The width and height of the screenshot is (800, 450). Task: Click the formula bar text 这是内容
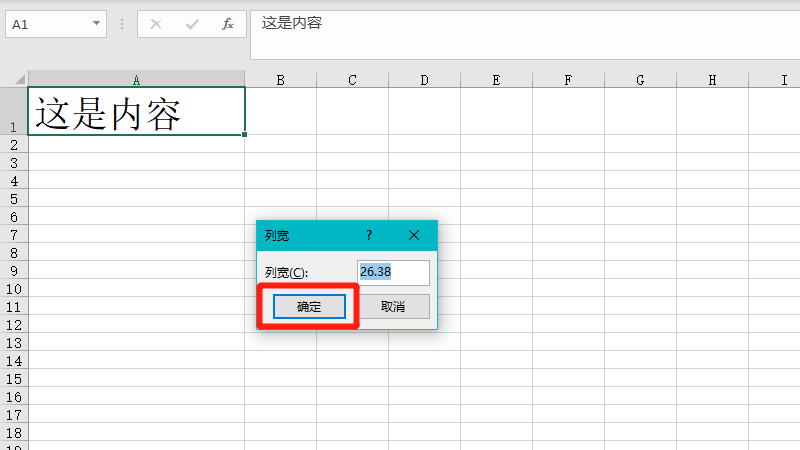[292, 22]
